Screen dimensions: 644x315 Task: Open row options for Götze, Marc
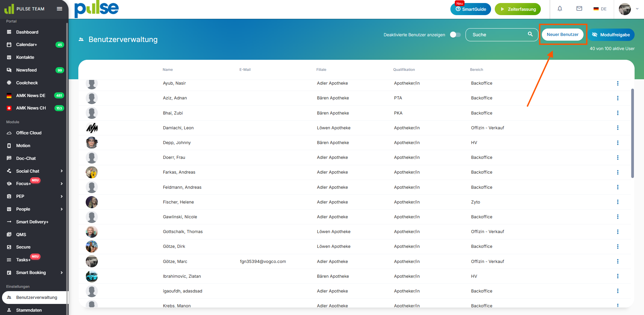point(617,261)
